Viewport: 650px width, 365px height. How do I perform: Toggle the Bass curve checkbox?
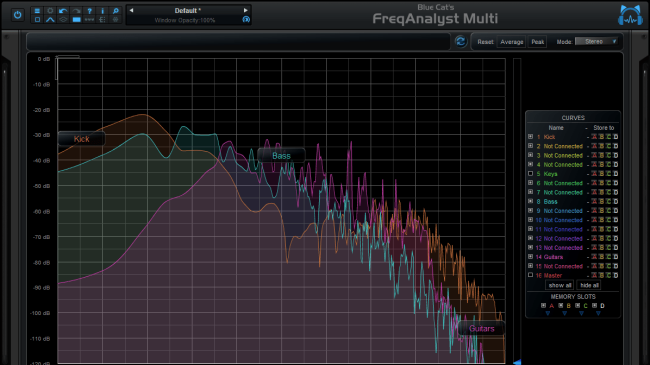530,201
